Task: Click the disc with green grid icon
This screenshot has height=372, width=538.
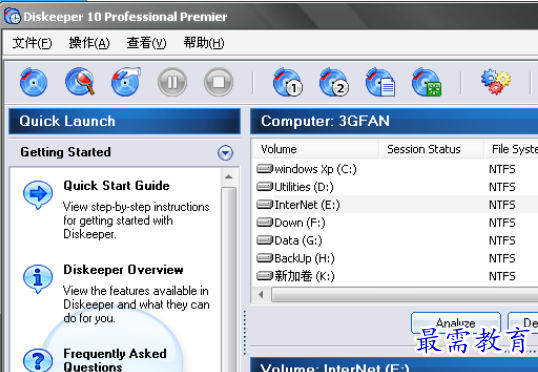Action: point(426,82)
